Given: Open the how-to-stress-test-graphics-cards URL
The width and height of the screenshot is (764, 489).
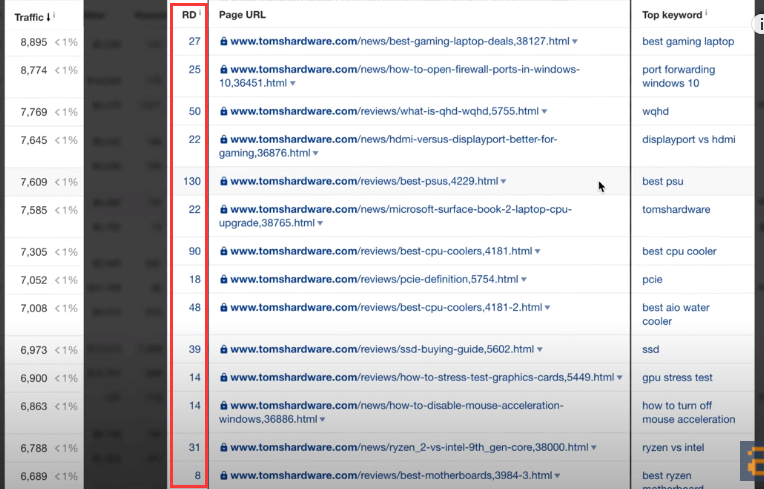Looking at the screenshot, I should 422,378.
